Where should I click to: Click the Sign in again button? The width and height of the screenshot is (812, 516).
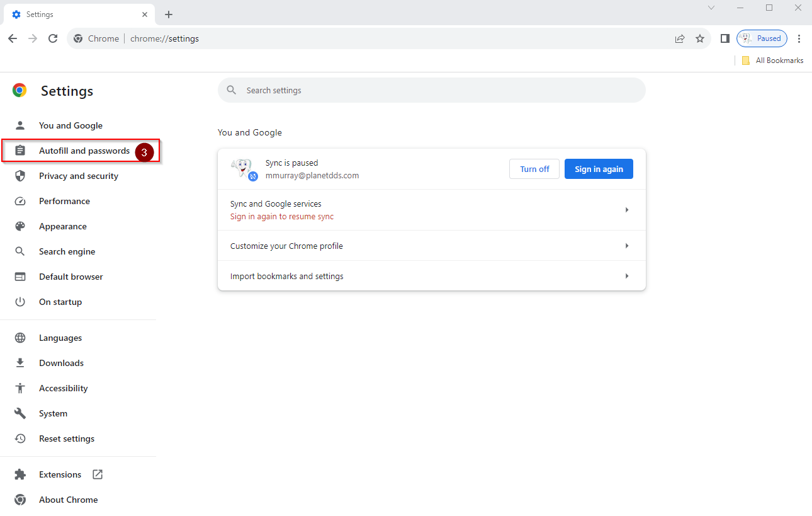599,169
